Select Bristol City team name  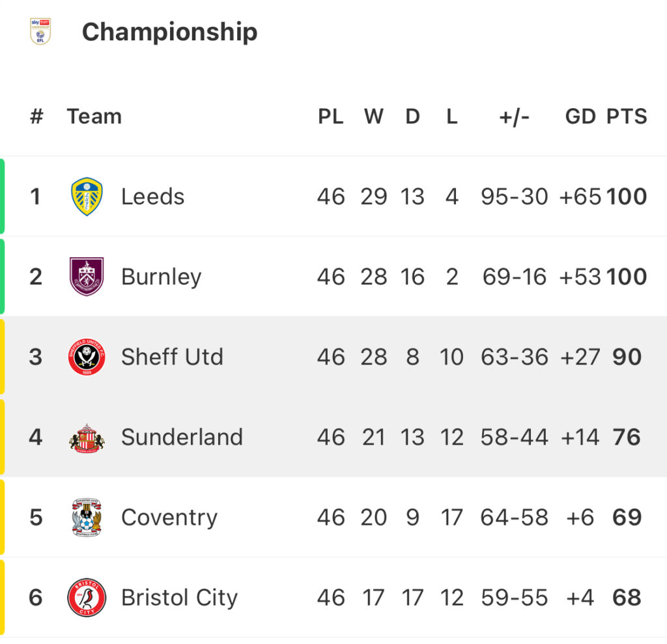point(180,598)
